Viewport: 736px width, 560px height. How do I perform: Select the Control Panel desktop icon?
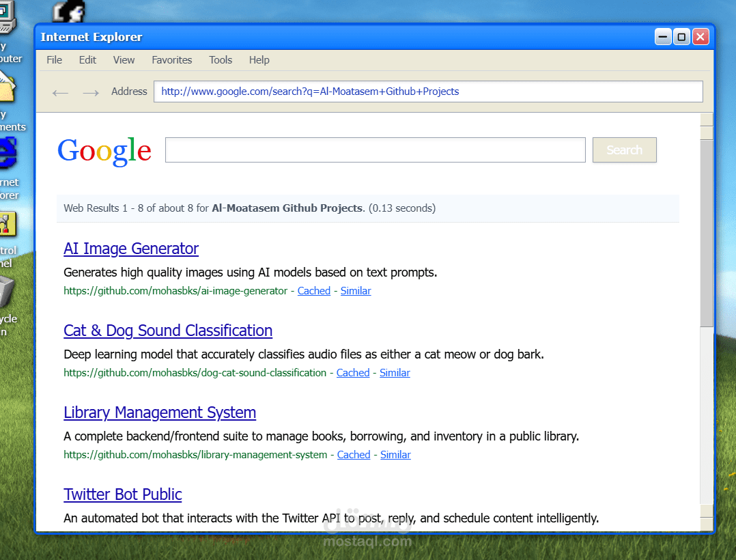pyautogui.click(x=8, y=240)
